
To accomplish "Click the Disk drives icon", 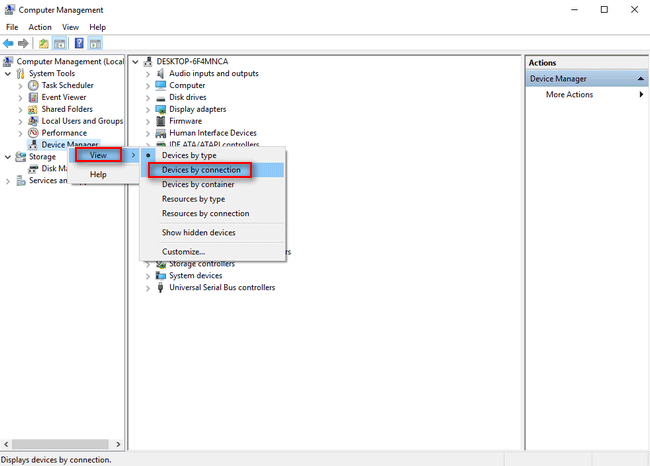I will coord(160,98).
